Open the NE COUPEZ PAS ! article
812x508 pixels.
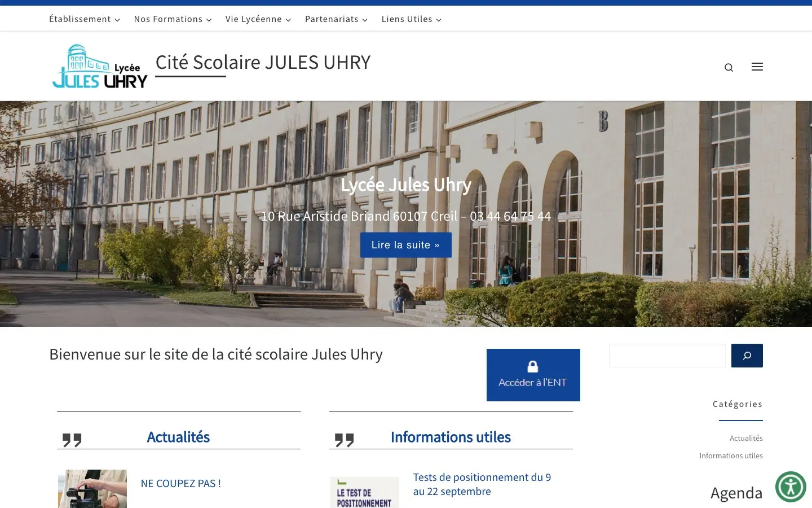point(180,484)
